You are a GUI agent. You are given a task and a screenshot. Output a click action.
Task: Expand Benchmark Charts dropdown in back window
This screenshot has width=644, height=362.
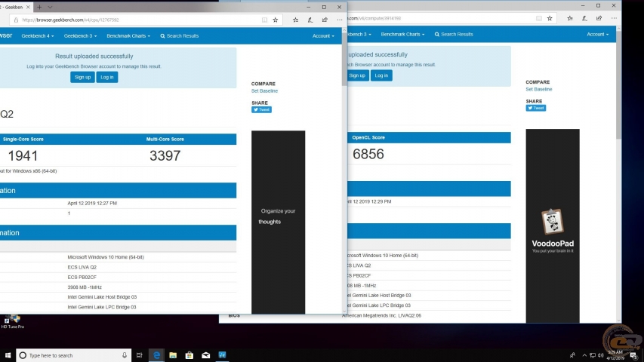pos(402,35)
